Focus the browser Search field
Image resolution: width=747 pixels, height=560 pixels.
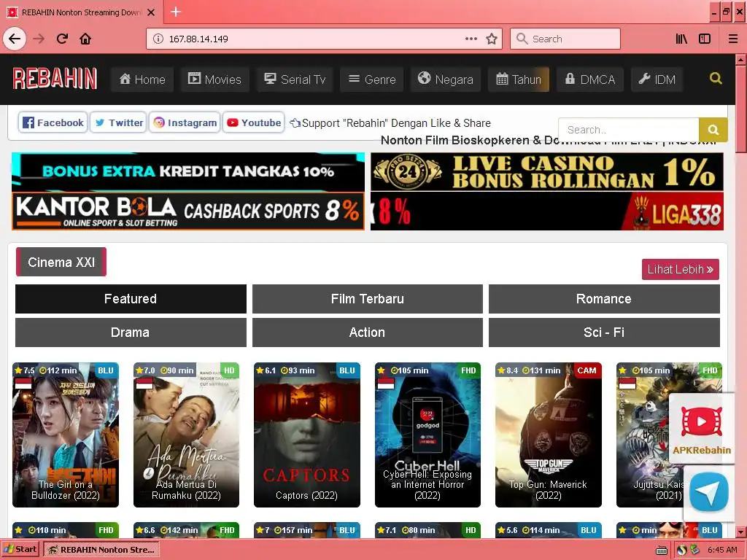pos(565,39)
